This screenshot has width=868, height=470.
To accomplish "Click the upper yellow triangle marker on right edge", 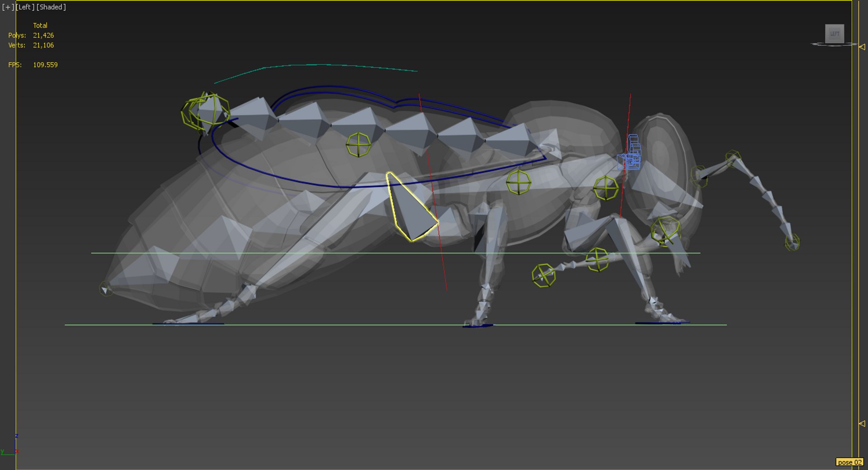I will (x=862, y=47).
